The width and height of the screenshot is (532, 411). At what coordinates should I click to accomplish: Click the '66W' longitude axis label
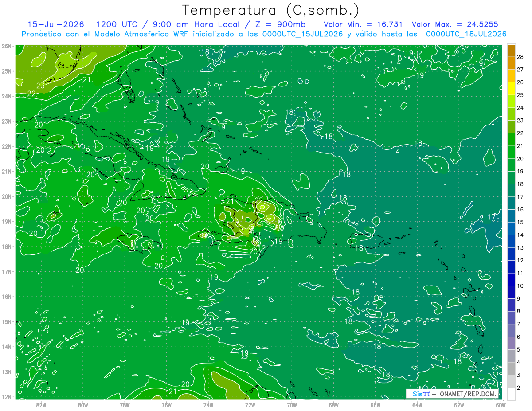tap(376, 405)
